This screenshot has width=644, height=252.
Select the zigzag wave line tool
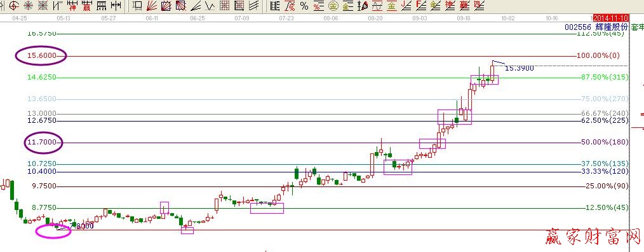pyautogui.click(x=210, y=6)
